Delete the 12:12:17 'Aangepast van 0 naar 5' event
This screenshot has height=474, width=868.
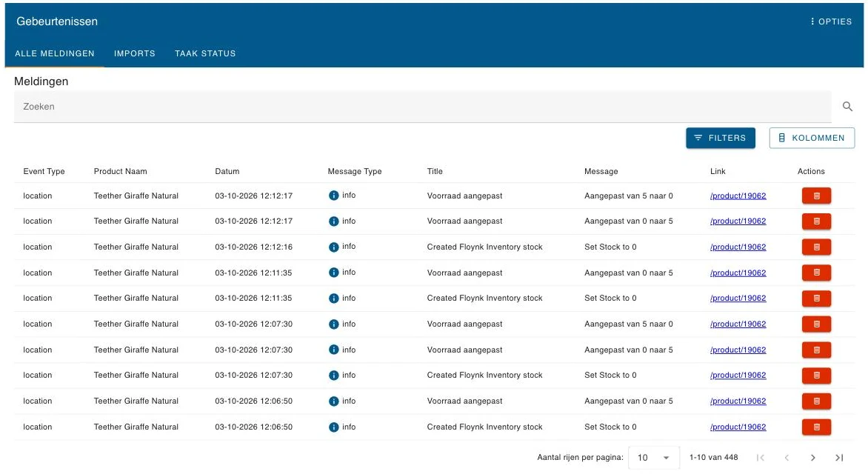[816, 221]
